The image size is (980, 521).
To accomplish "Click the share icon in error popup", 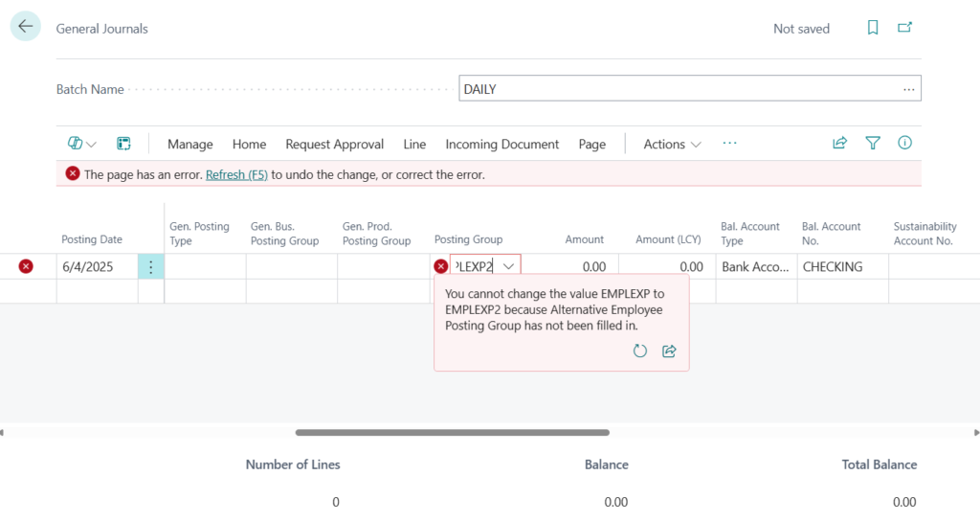I will (x=669, y=351).
